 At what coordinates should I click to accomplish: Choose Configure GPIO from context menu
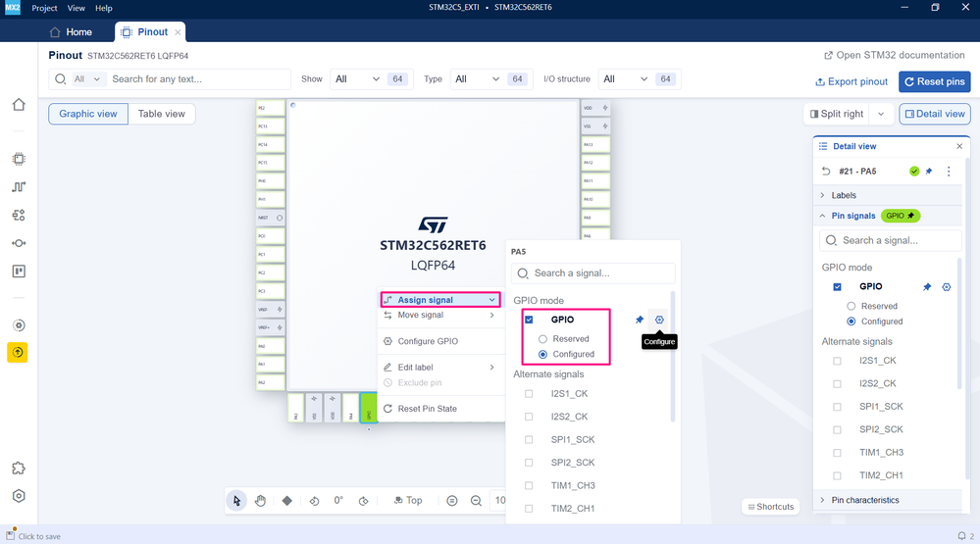click(440, 341)
